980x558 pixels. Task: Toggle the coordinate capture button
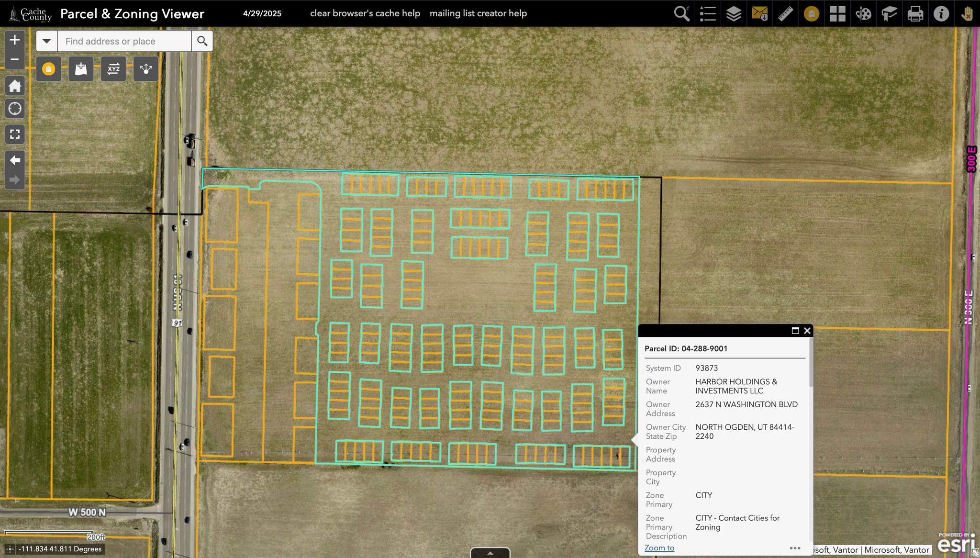click(x=10, y=549)
